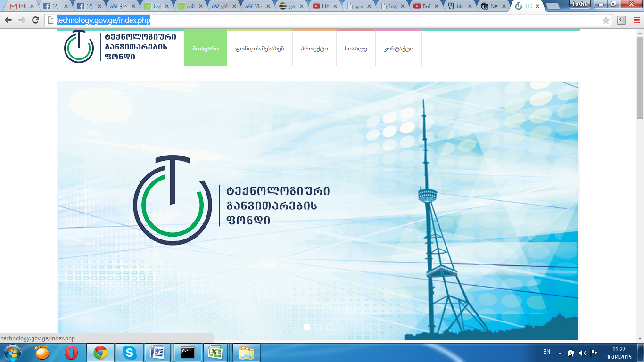Click the scrollbar up arrow
Viewport: 644px width, 362px height.
pyautogui.click(x=640, y=32)
